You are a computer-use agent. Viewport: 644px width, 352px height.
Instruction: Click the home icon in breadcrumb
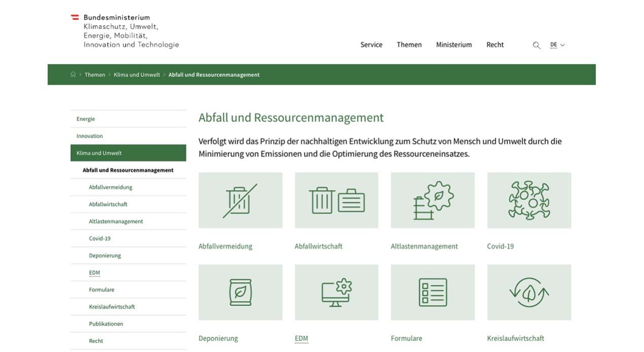pyautogui.click(x=73, y=74)
